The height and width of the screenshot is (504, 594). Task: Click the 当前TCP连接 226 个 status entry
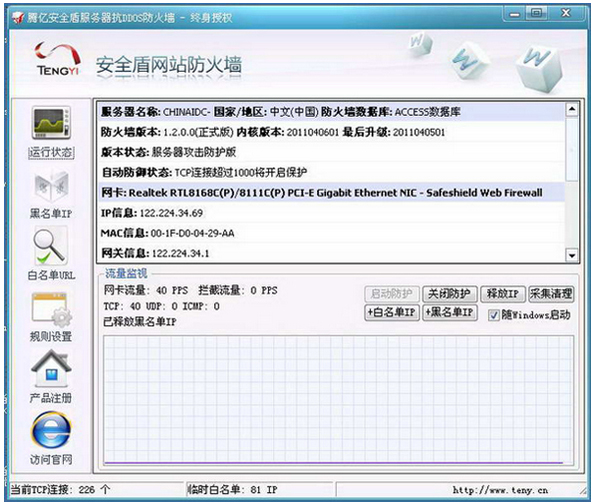[x=60, y=490]
